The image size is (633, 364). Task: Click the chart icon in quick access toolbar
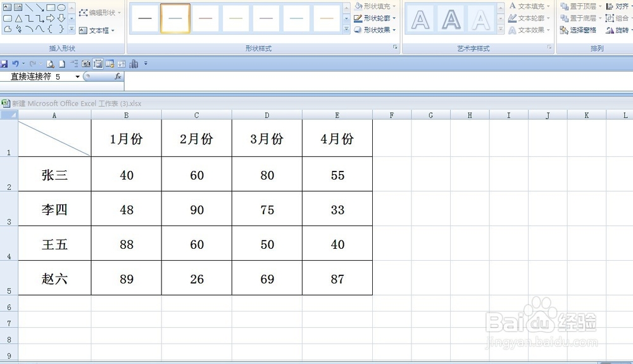[134, 64]
